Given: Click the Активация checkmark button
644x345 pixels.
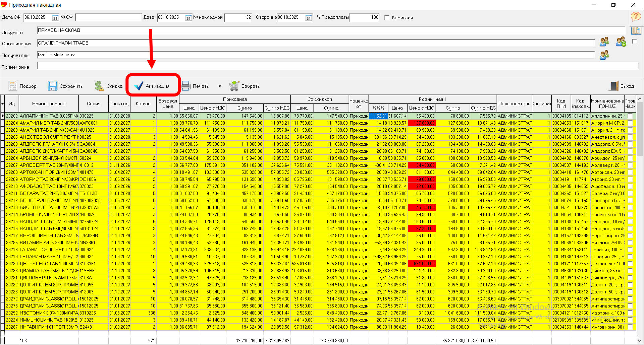Looking at the screenshot, I should point(139,86).
